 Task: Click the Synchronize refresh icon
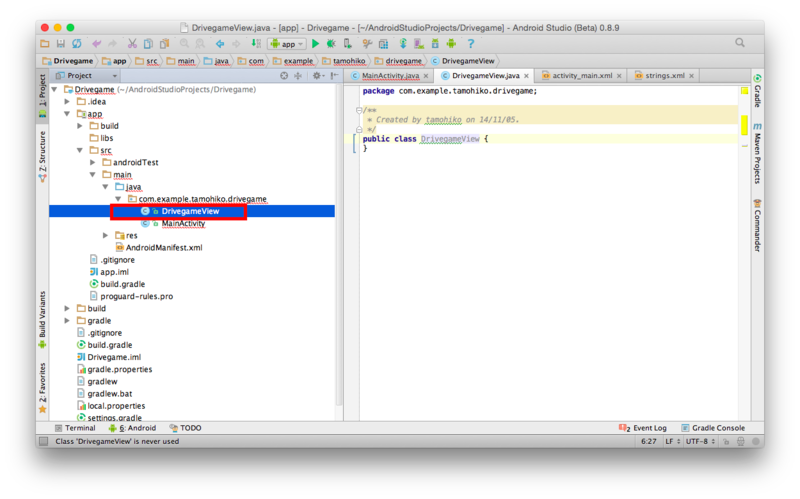point(77,44)
